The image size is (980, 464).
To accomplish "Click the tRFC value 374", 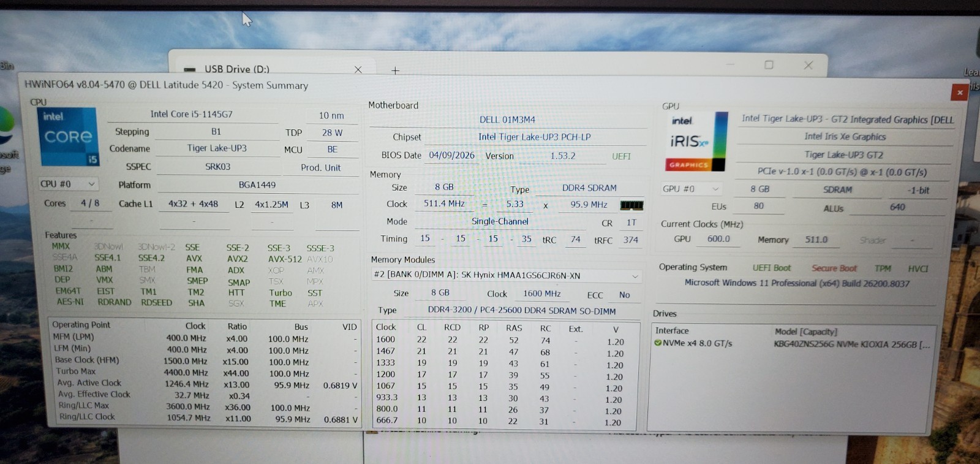I will (631, 240).
